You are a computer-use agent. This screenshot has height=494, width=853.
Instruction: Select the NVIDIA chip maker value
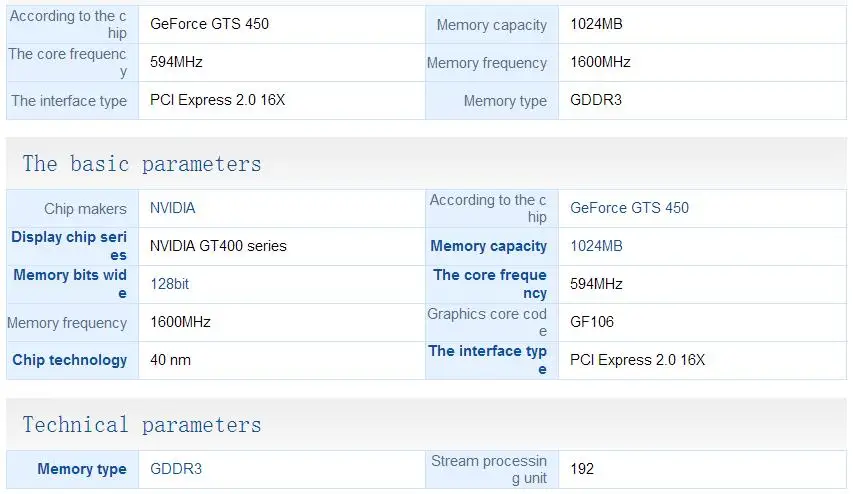tap(172, 208)
